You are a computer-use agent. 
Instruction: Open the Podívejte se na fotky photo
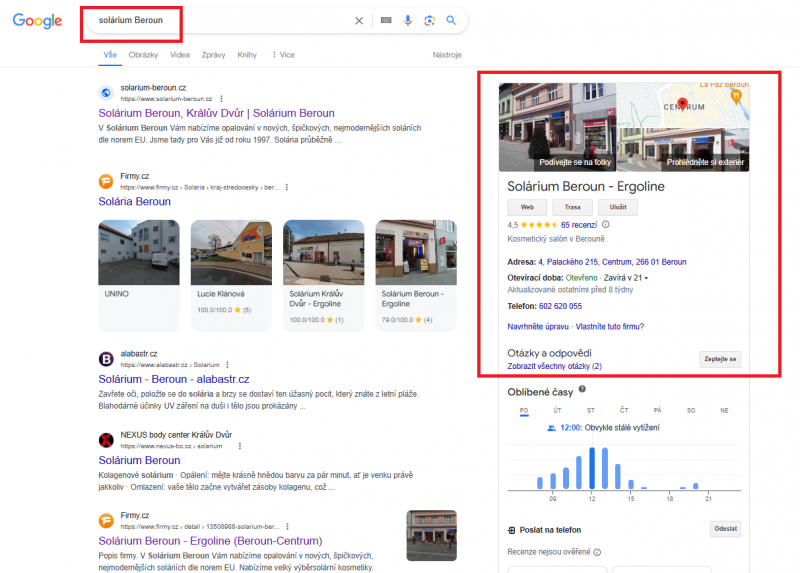pos(558,127)
